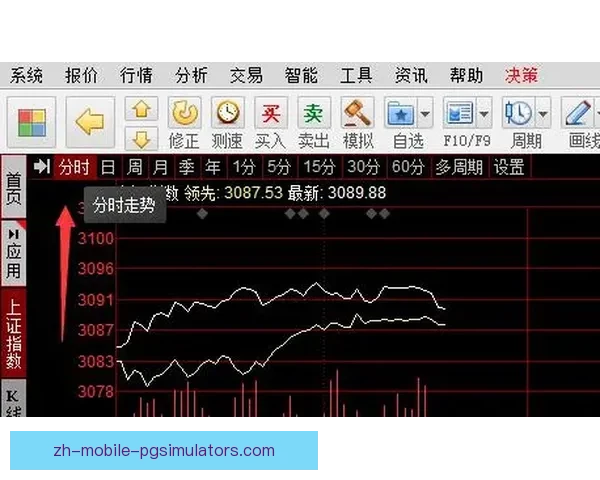Select the 日 period tab
This screenshot has height=480, width=600.
tap(108, 167)
